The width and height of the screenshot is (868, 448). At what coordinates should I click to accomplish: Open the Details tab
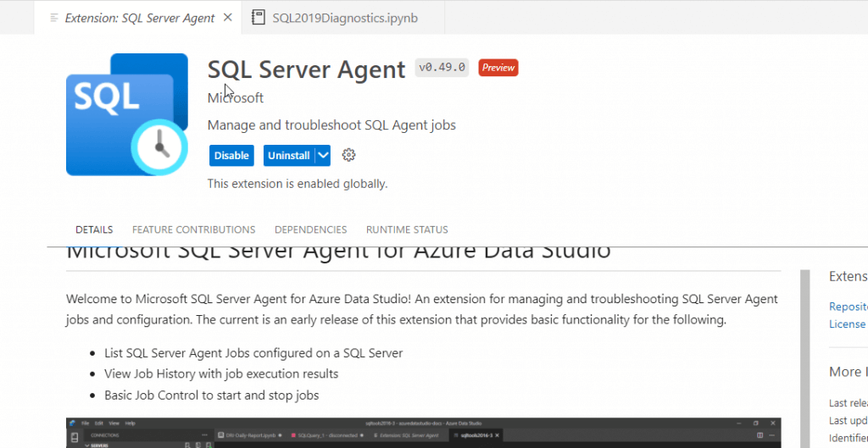(x=94, y=230)
